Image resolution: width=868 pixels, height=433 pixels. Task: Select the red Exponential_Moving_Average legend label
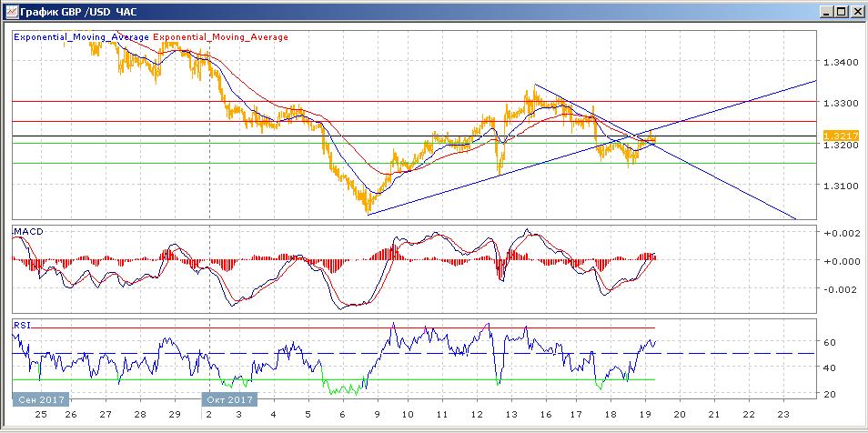[220, 37]
